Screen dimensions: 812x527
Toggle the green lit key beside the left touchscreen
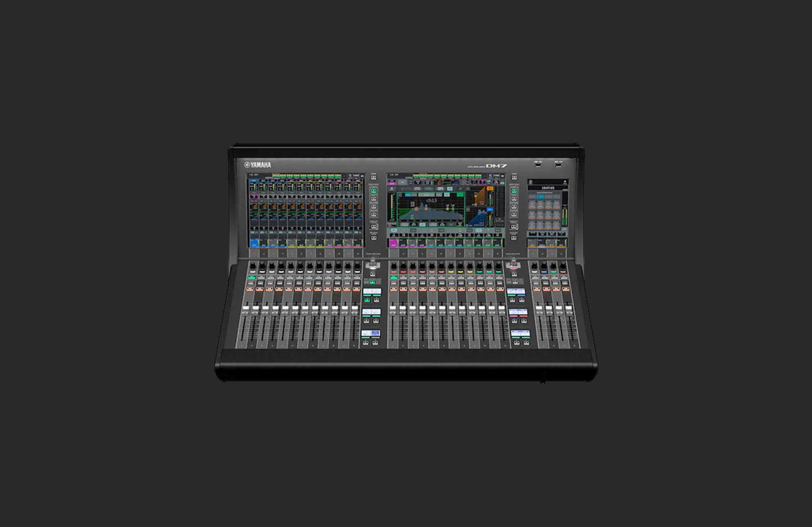[x=374, y=191]
